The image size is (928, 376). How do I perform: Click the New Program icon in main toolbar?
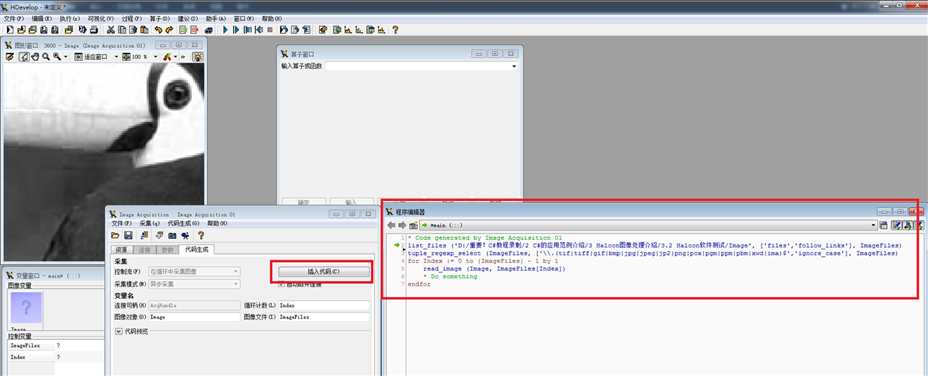9,30
